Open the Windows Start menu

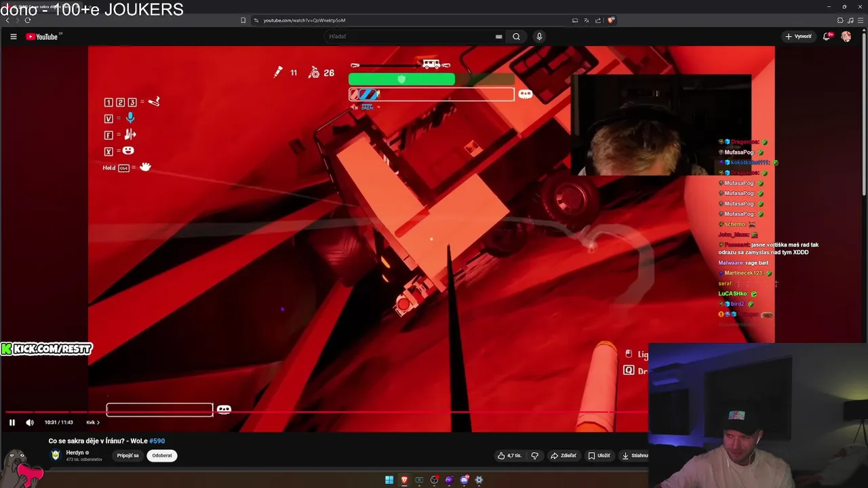point(389,480)
